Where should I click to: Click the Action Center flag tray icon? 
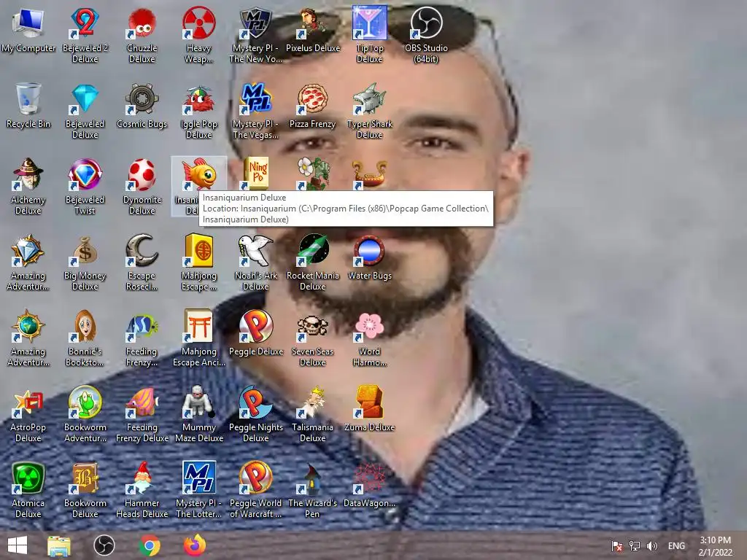(617, 545)
